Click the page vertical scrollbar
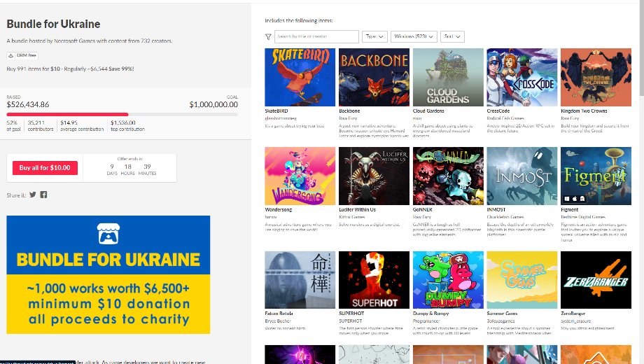644x364 pixels. (641, 49)
